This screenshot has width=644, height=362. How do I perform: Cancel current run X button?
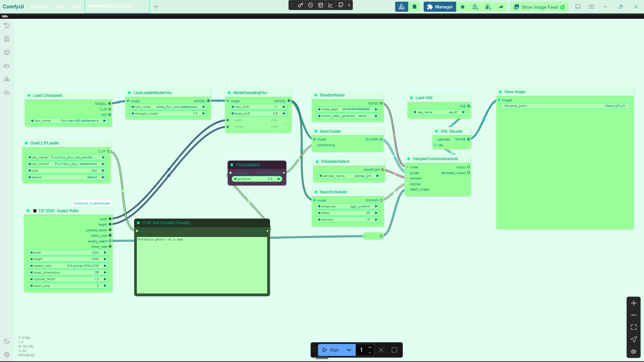point(381,350)
